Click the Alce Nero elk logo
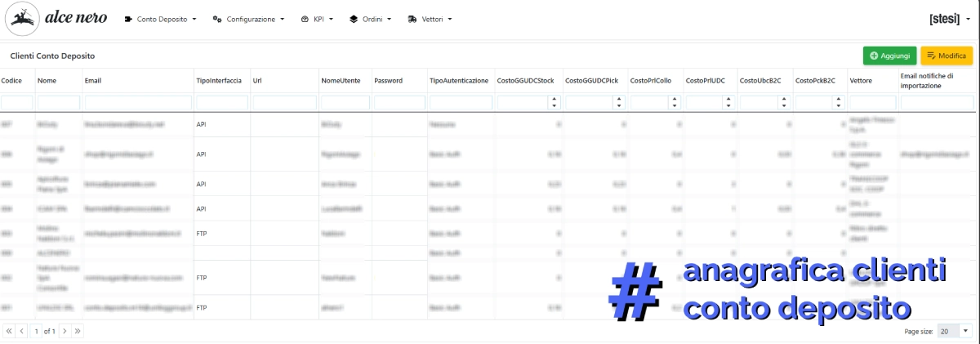This screenshot has width=980, height=344. point(23,19)
